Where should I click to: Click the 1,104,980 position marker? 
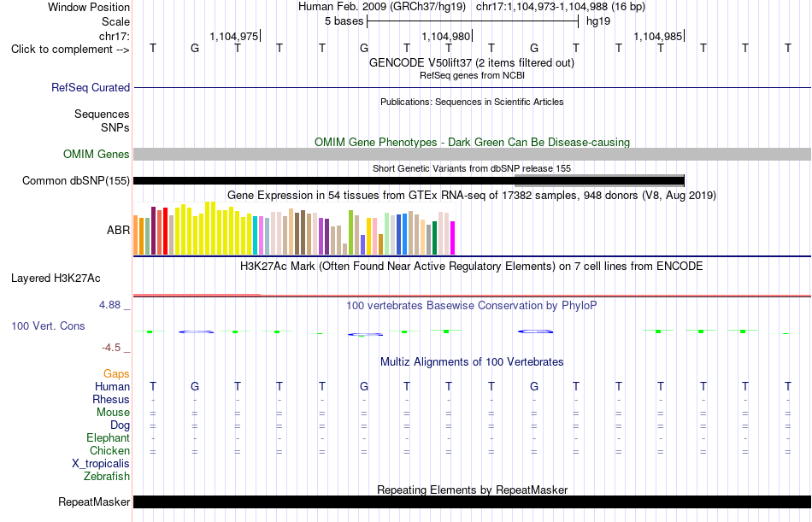click(x=446, y=36)
